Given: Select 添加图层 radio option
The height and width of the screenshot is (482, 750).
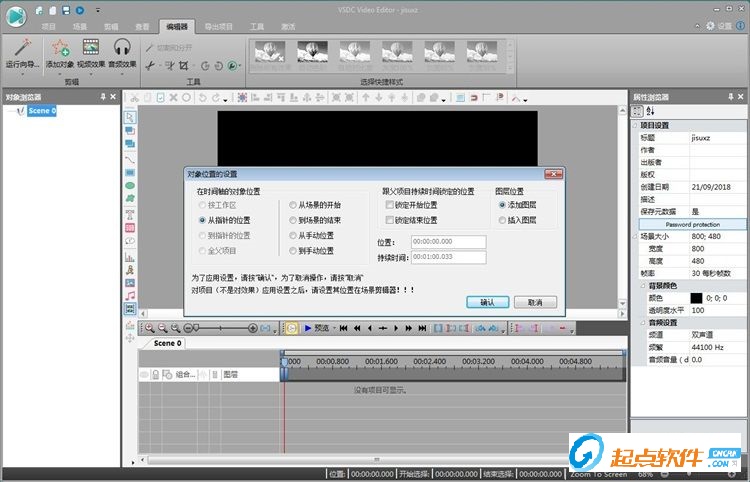Looking at the screenshot, I should coord(502,205).
